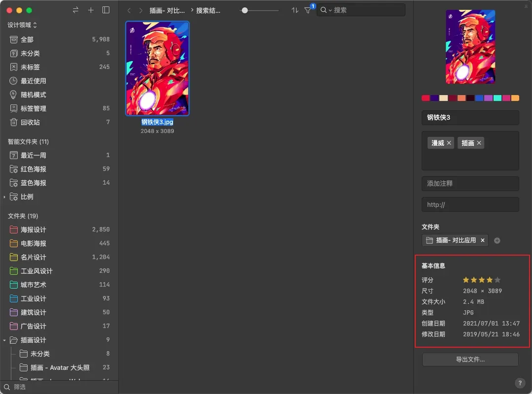Click the preview image in inspector

coord(470,46)
